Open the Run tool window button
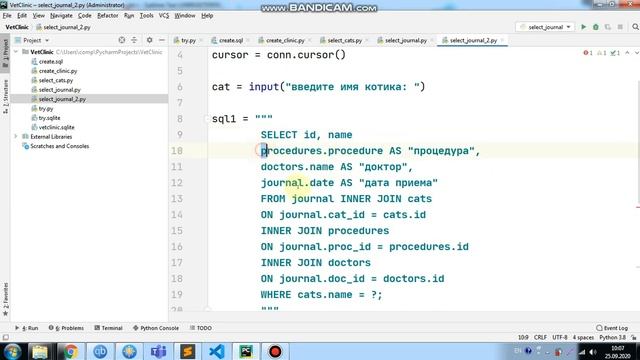 27,328
